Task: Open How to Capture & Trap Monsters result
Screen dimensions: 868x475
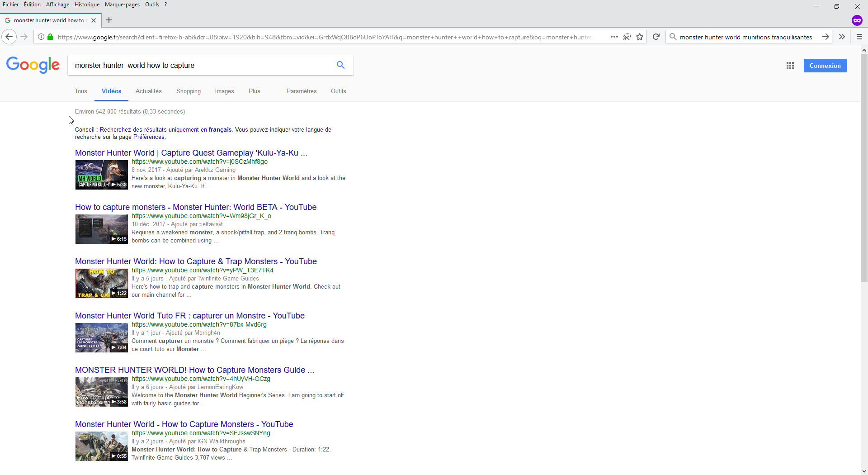Action: tap(196, 261)
